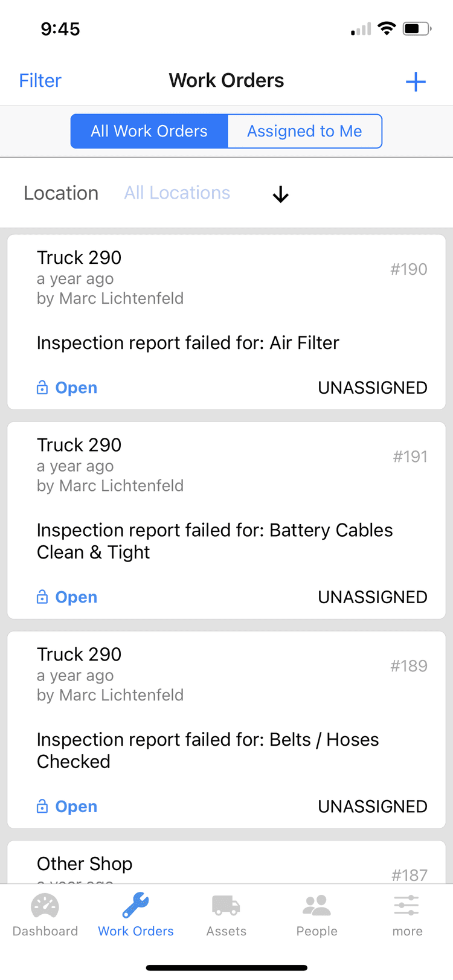The width and height of the screenshot is (453, 980).
Task: Open the more sliders icon
Action: [x=406, y=906]
